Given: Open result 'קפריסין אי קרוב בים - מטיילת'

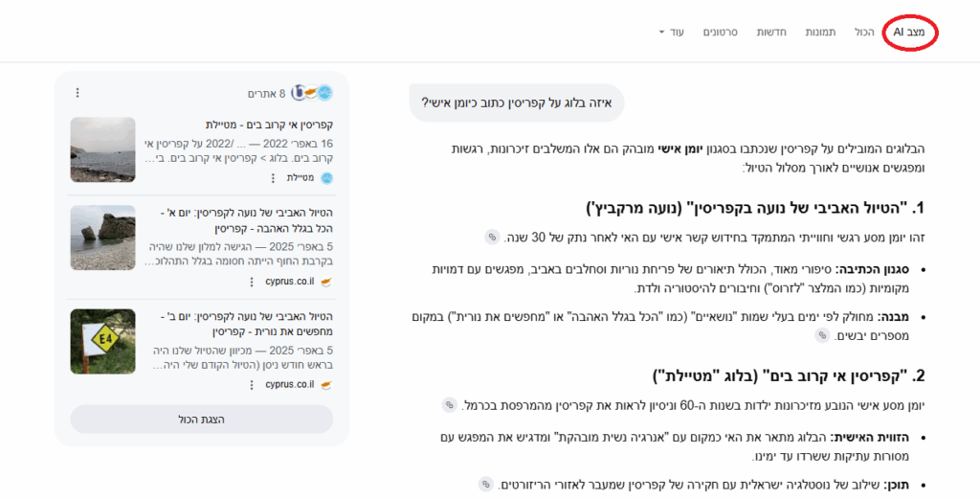Looking at the screenshot, I should (269, 125).
